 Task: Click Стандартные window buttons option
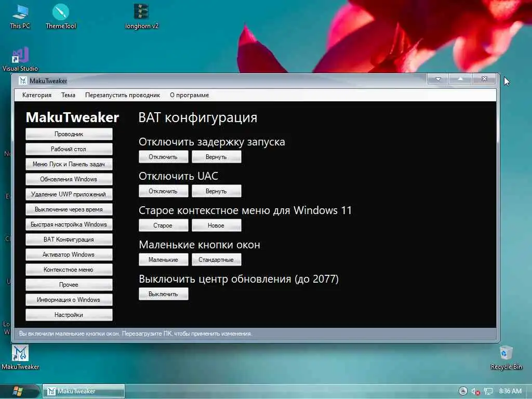point(216,260)
